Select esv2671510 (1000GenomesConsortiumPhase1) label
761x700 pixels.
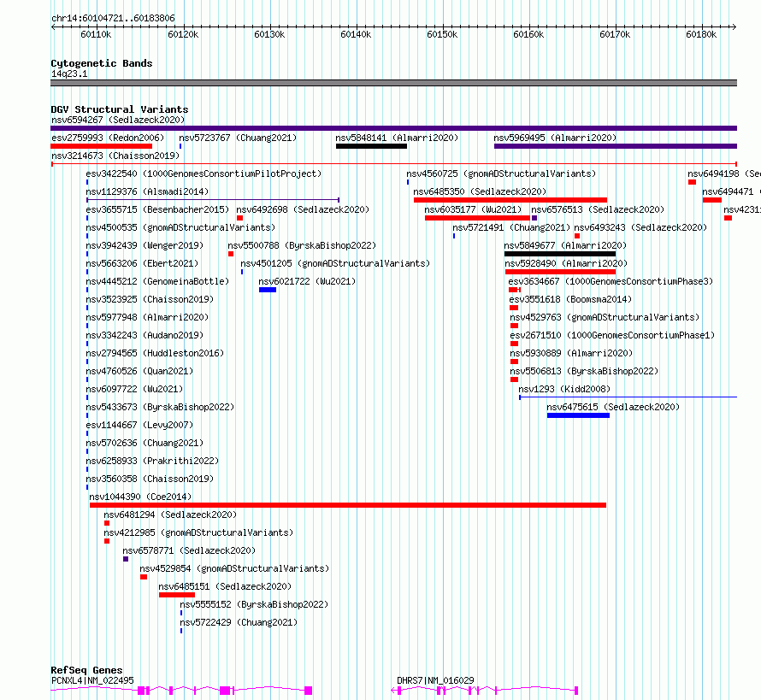pos(612,335)
